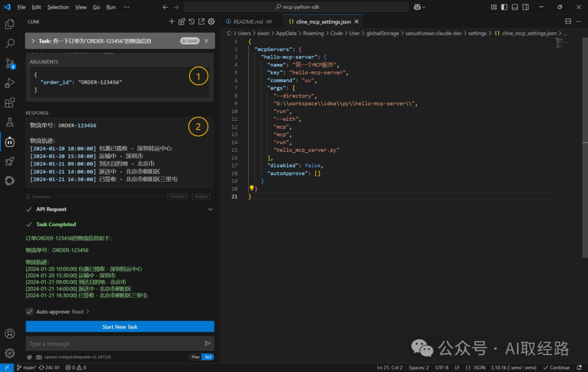Expand the Task header chevron
This screenshot has width=588, height=372.
coord(33,41)
